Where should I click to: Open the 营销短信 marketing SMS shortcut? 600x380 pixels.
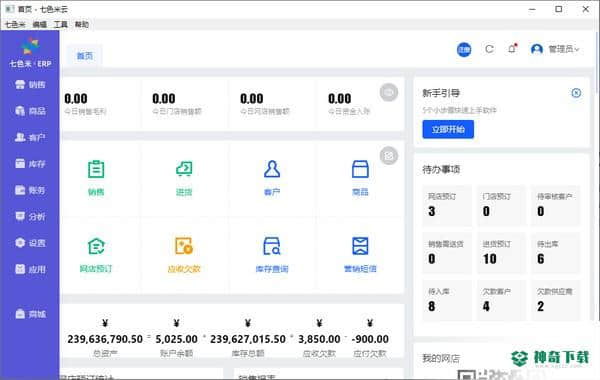(x=360, y=255)
